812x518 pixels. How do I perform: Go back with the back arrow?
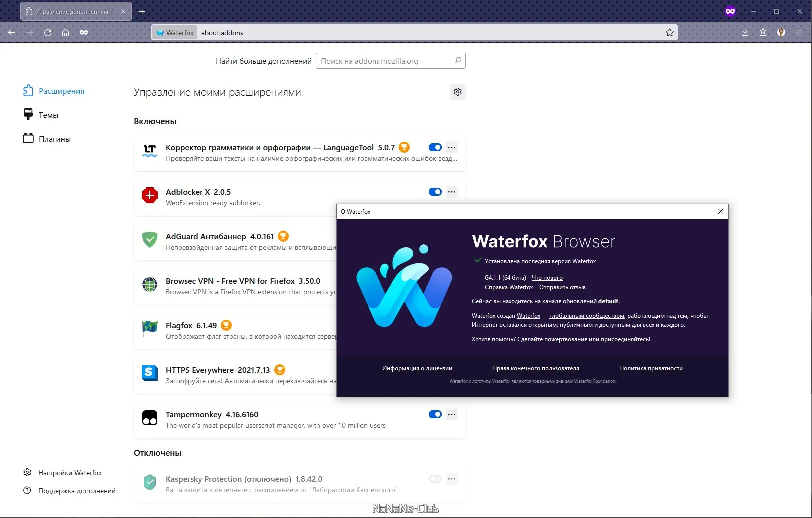click(x=12, y=33)
